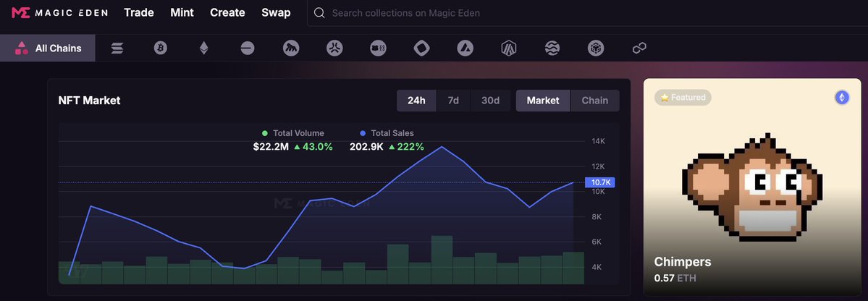Filter by Bitcoin chain icon
Image resolution: width=868 pixels, height=301 pixels.
click(161, 48)
